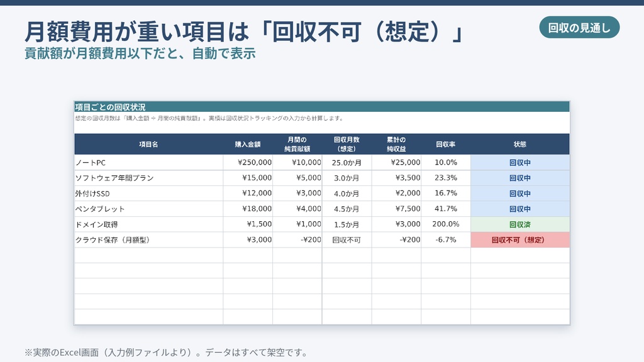Click クラウド保存's ¥3,000 purchase cell
This screenshot has height=362, width=644.
click(x=248, y=239)
